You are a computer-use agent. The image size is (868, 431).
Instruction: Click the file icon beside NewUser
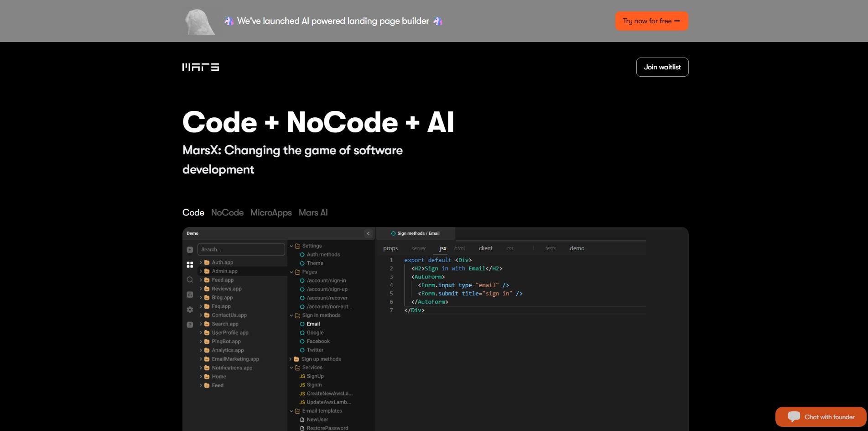(x=302, y=420)
